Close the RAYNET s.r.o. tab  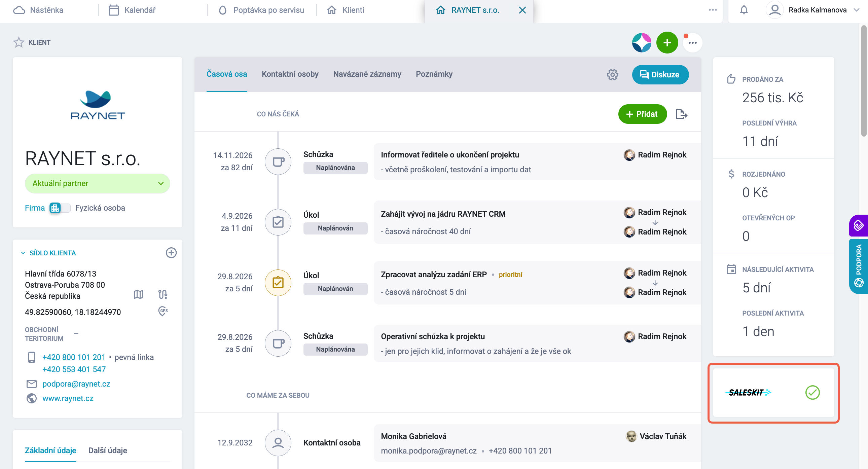coord(522,10)
